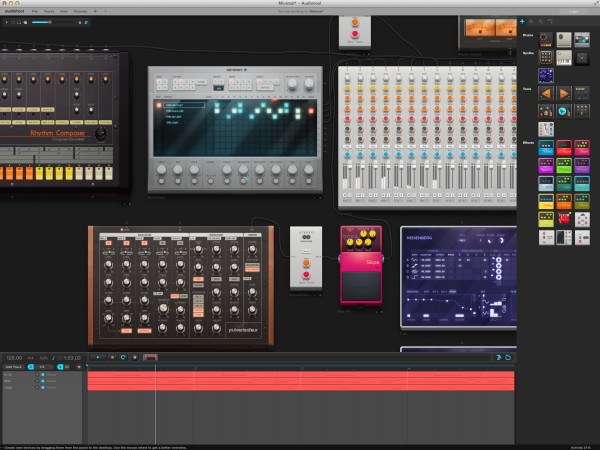This screenshot has width=600, height=450.
Task: Start playback with timeline play button
Action: (x=98, y=357)
